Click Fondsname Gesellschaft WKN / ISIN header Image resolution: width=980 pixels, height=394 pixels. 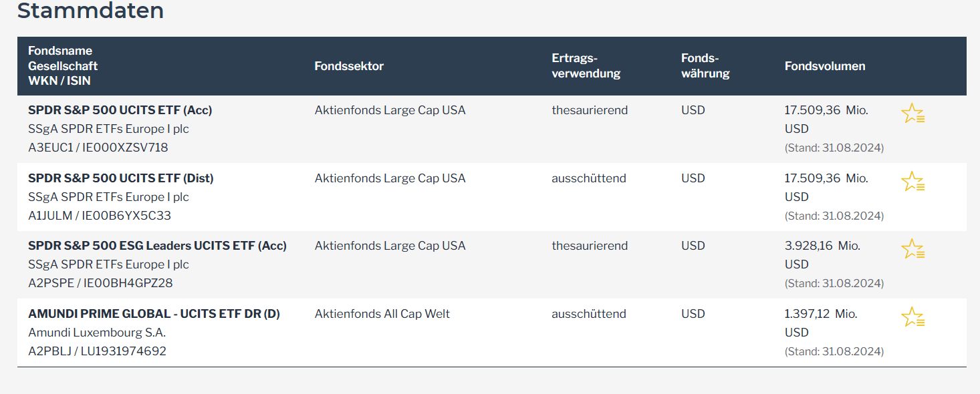click(63, 66)
